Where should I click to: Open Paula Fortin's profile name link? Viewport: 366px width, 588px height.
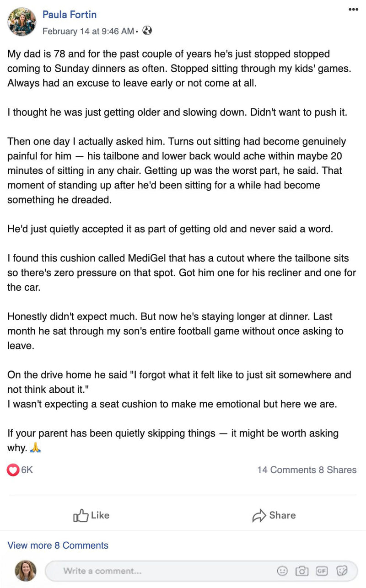pos(70,15)
